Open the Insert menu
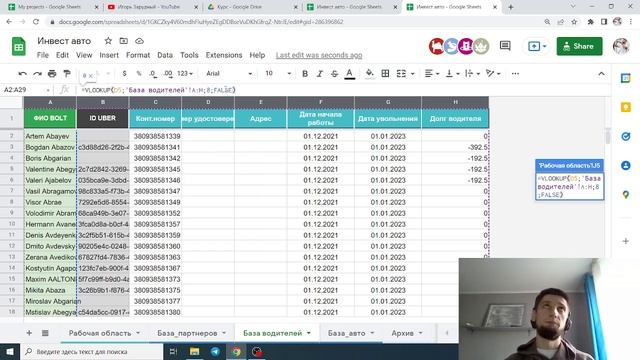 click(x=109, y=55)
